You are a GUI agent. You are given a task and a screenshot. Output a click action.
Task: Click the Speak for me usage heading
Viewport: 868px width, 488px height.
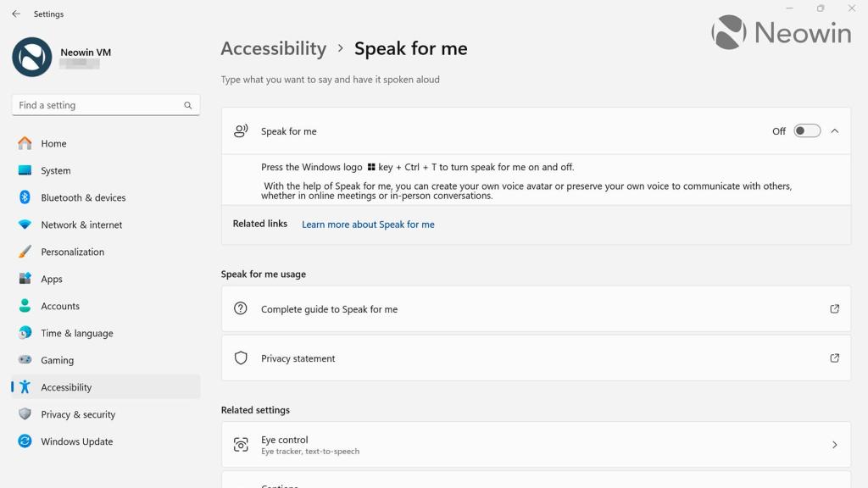coord(264,274)
